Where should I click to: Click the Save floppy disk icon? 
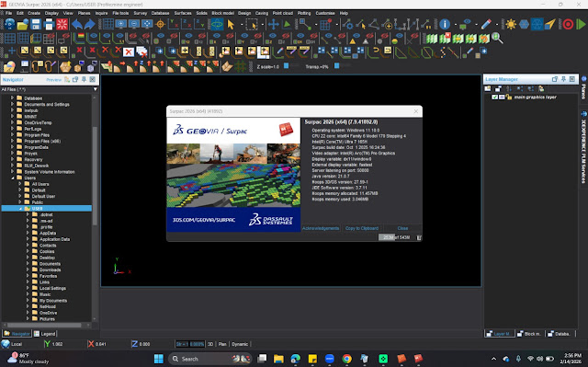36,25
